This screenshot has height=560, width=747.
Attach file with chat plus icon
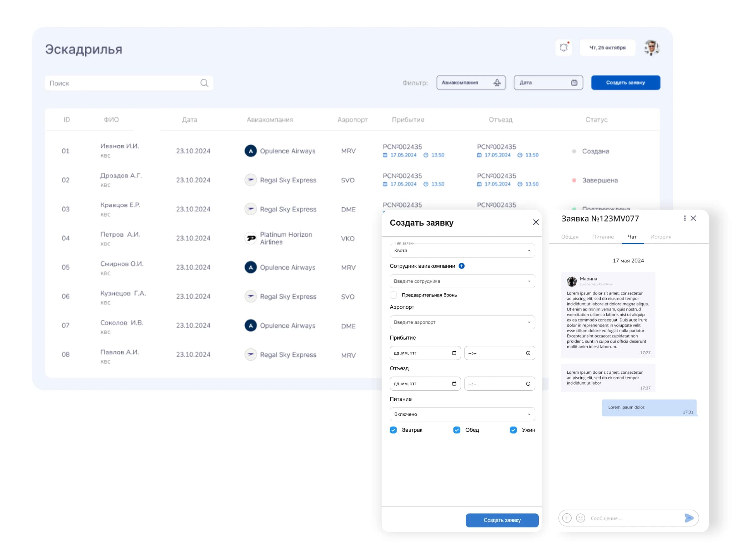[567, 518]
